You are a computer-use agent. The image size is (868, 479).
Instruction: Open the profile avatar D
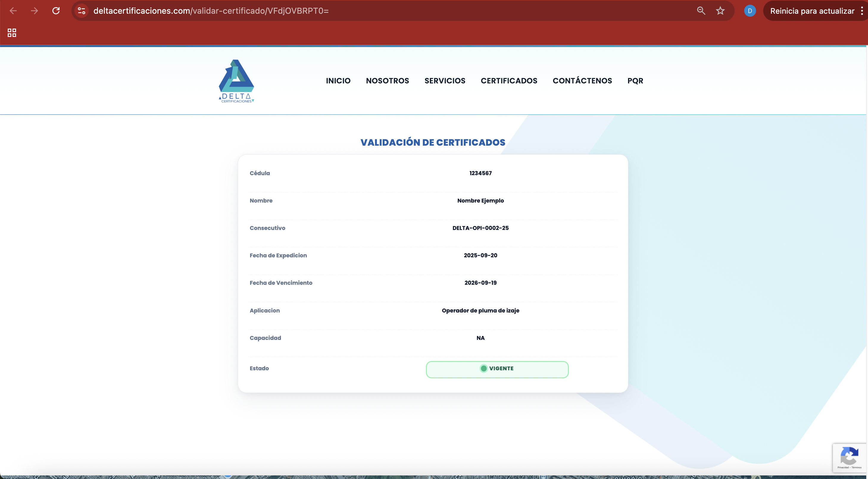click(750, 11)
